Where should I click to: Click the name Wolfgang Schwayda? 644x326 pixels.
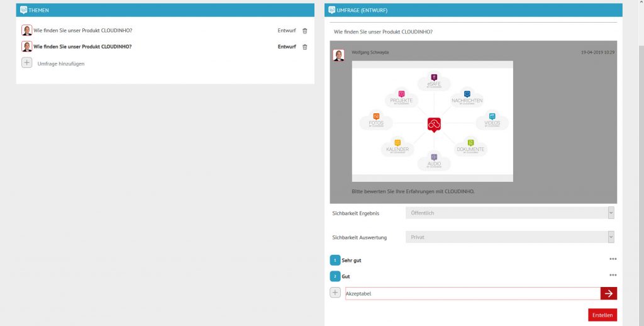point(370,52)
